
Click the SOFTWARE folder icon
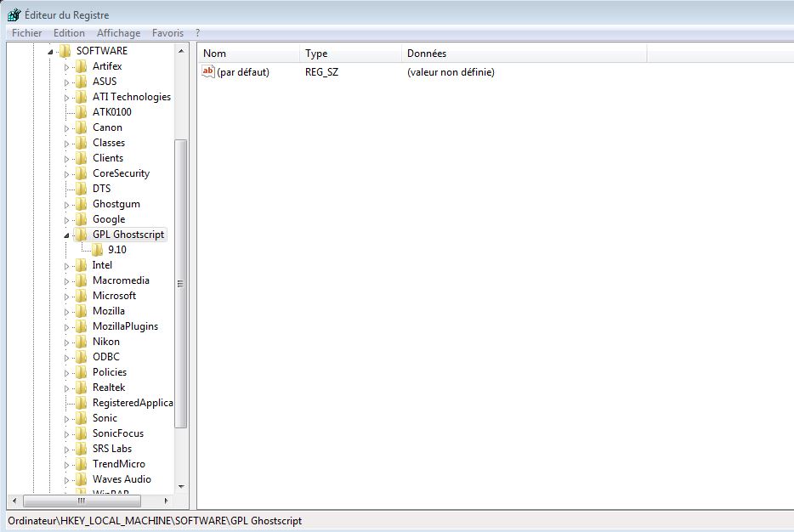click(65, 51)
